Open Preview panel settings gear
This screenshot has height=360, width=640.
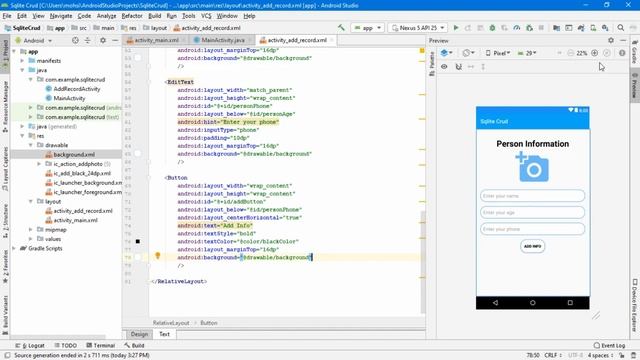click(611, 40)
